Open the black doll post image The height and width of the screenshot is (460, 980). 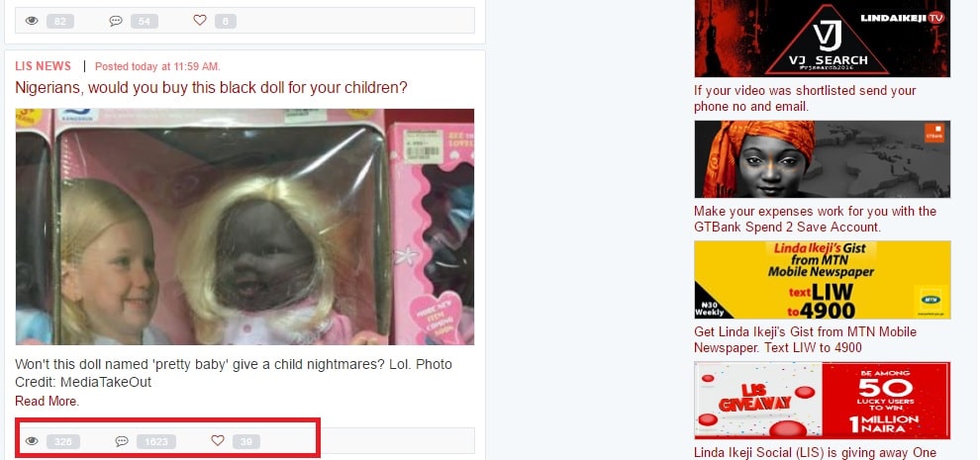(245, 227)
